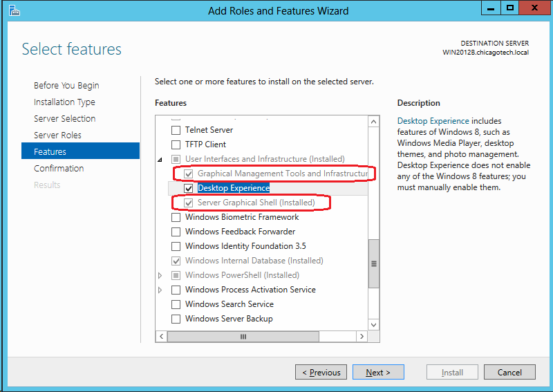Go back with the Previous button
The image size is (553, 392).
pos(321,373)
